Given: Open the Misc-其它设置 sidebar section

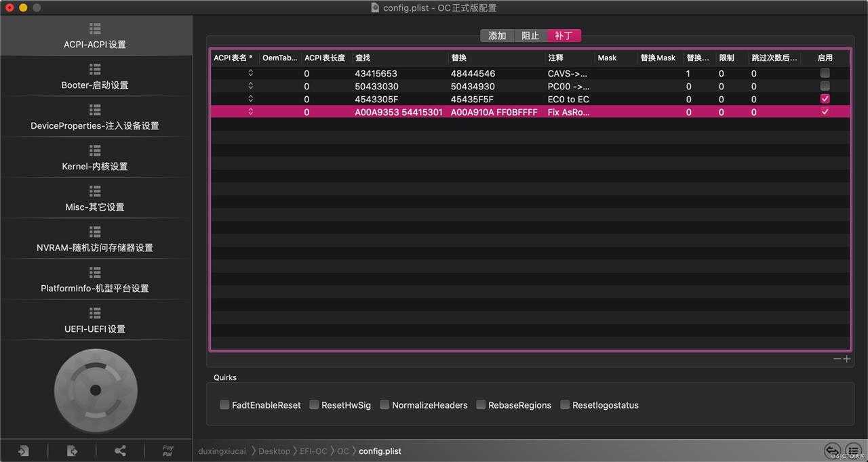Looking at the screenshot, I should click(95, 198).
